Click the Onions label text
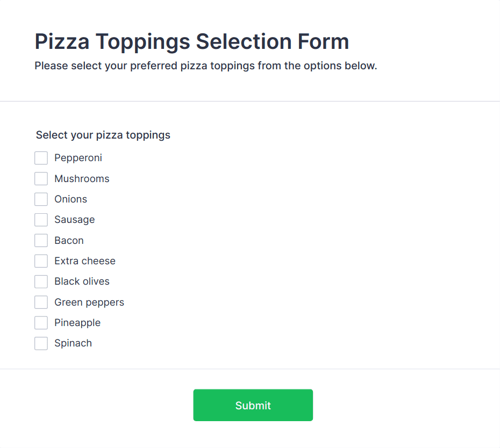The image size is (500, 448). [x=70, y=199]
